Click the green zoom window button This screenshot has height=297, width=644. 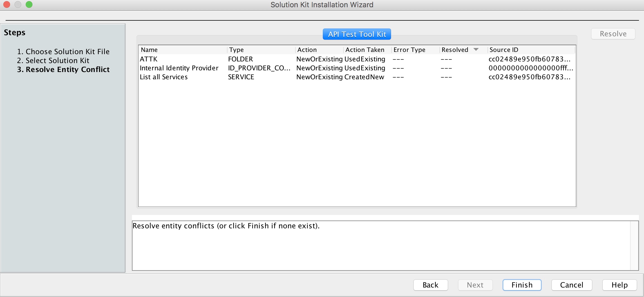[29, 4]
